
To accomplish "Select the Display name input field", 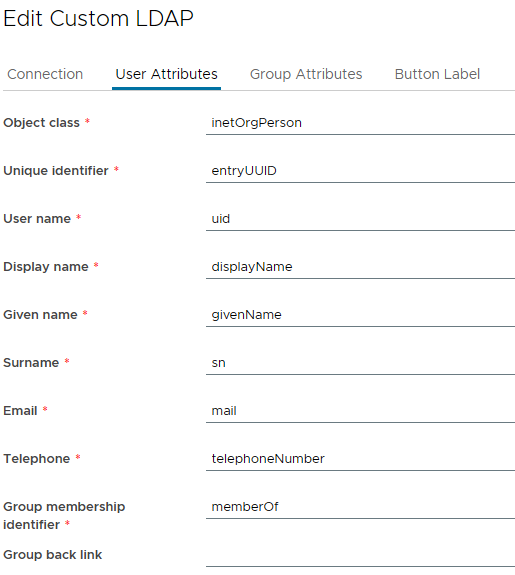I will (x=360, y=267).
